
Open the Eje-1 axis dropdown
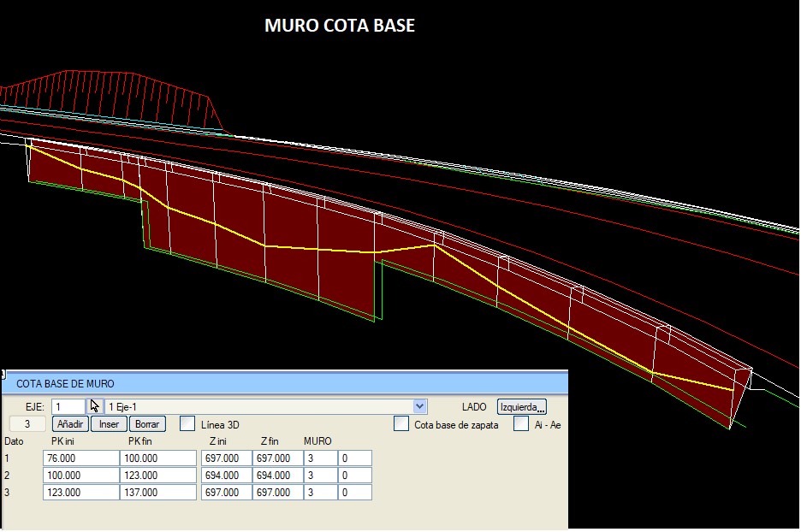(419, 406)
